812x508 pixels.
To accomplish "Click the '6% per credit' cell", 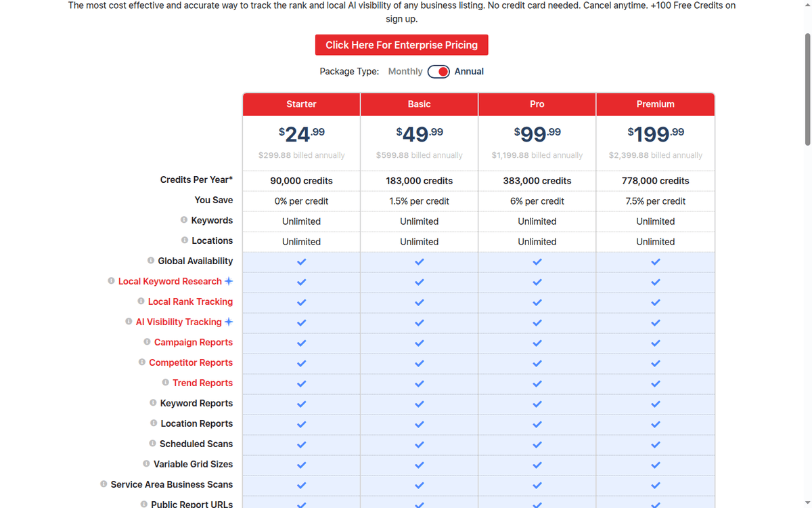I will [537, 201].
